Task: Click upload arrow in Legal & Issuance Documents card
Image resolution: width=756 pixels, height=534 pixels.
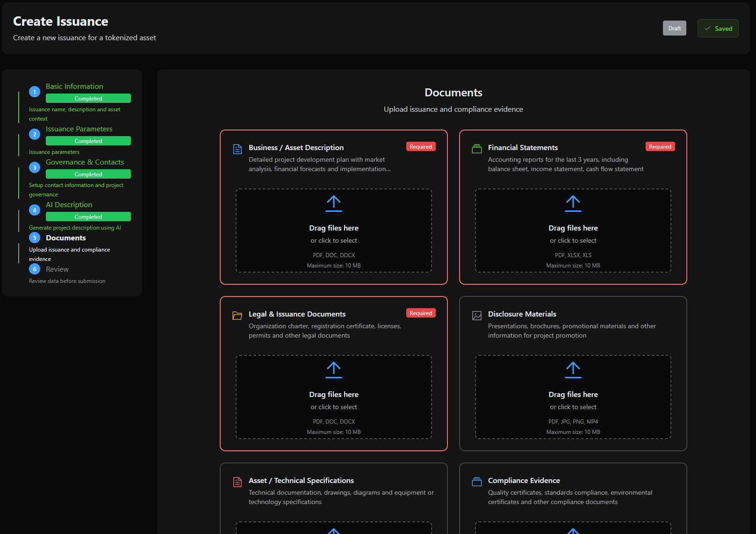Action: (334, 370)
